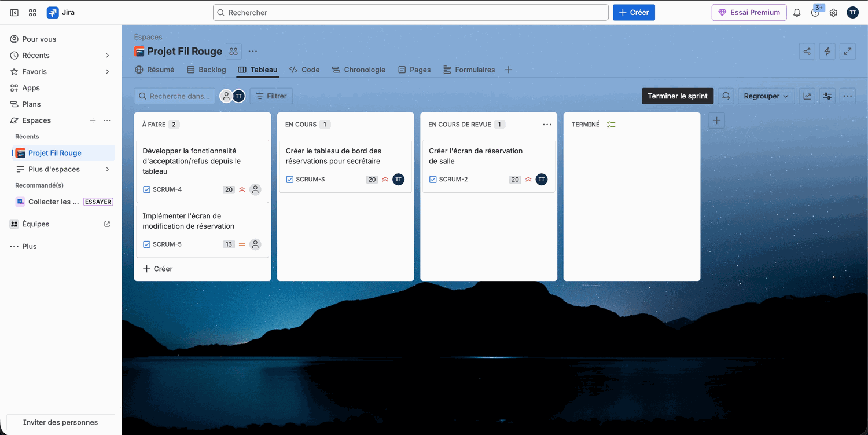868x435 pixels.
Task: Click the TT assignee avatar on SCRUM-3
Action: [x=398, y=180]
